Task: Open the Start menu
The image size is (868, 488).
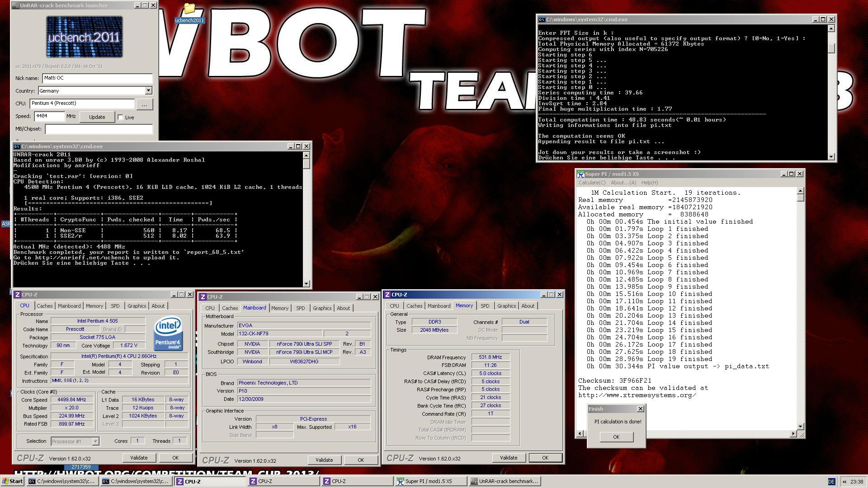Action: (12, 481)
